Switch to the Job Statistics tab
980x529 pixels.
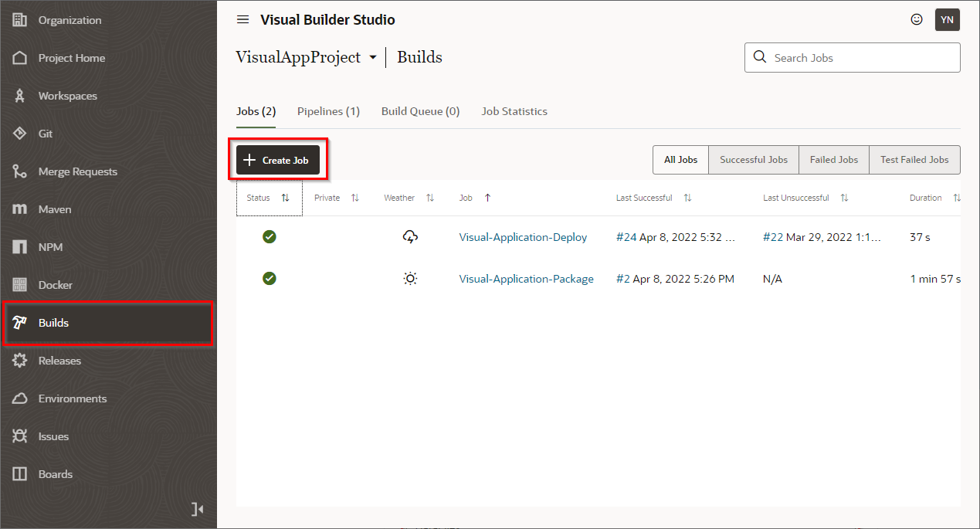tap(514, 111)
